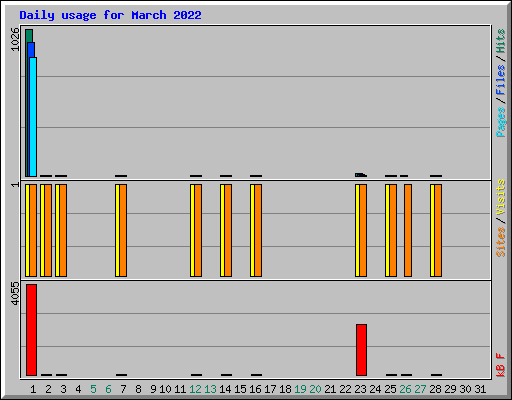Viewport: 512px width, 400px height.
Task: Click the 4055 KB axis value
Action: point(15,294)
